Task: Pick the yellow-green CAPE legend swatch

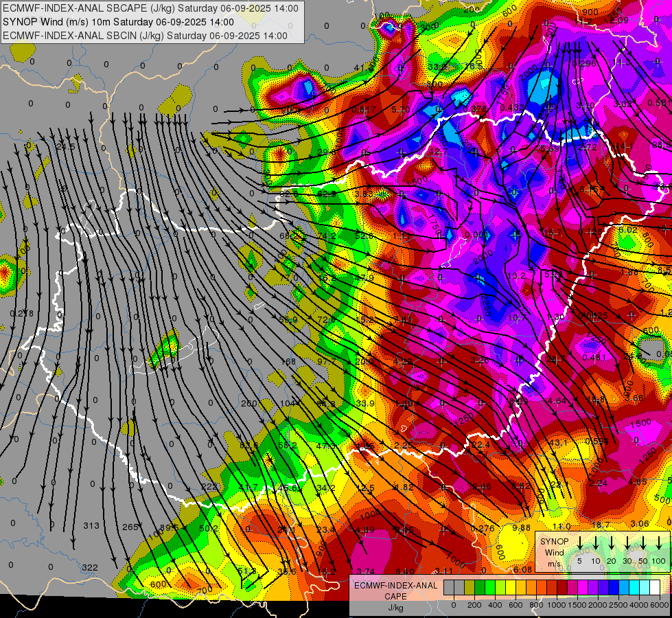Action: 500,588
